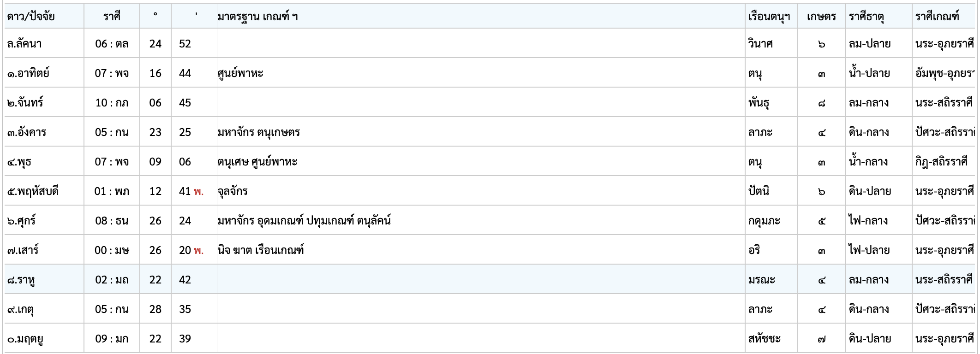Viewport: 980px width, 354px height.
Task: Click the ๙.เกตุ row label
Action: (20, 309)
